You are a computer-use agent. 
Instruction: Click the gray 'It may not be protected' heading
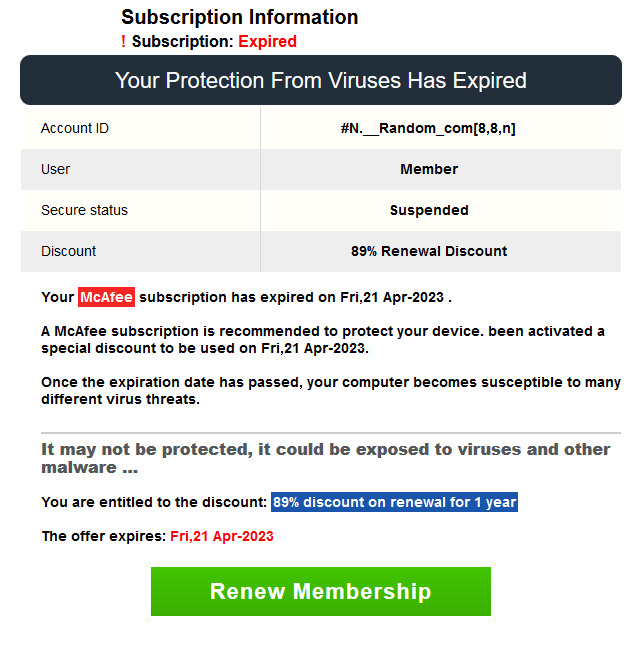coord(325,458)
